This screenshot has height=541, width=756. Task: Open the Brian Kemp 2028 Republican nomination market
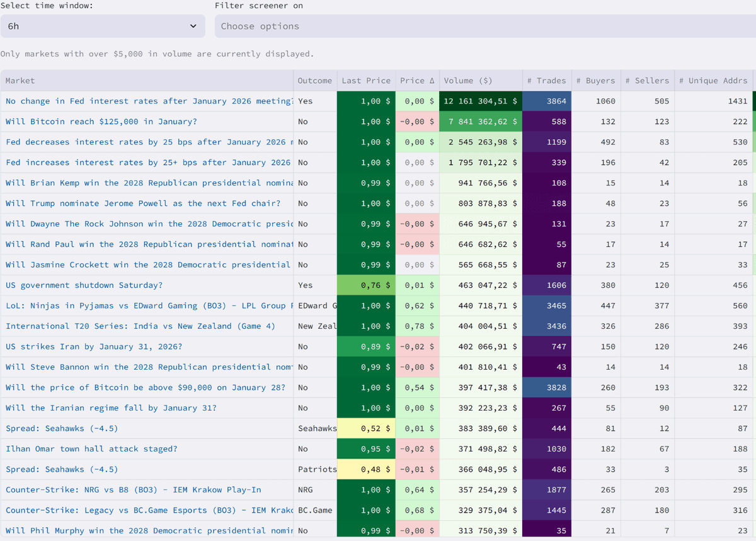click(x=149, y=183)
